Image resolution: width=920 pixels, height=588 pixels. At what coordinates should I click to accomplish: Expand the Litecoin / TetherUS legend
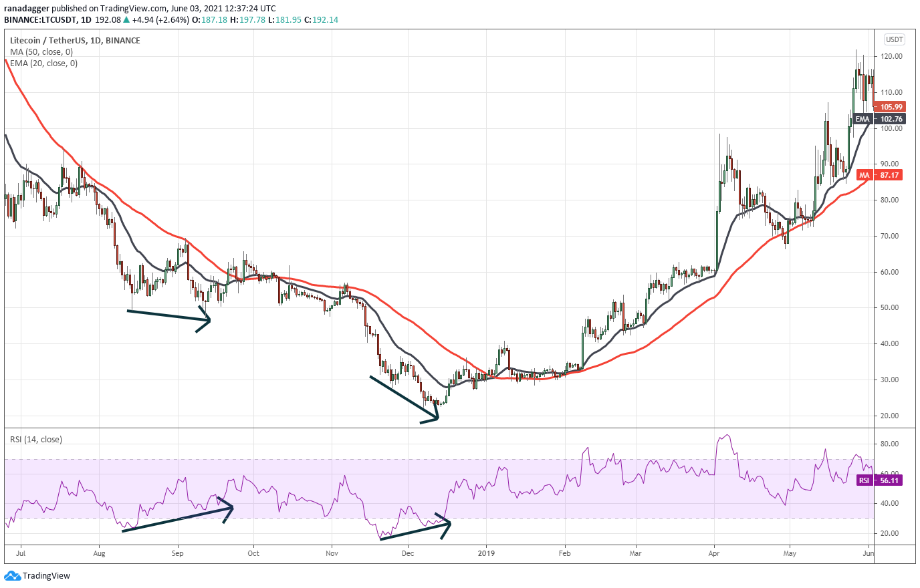point(75,40)
